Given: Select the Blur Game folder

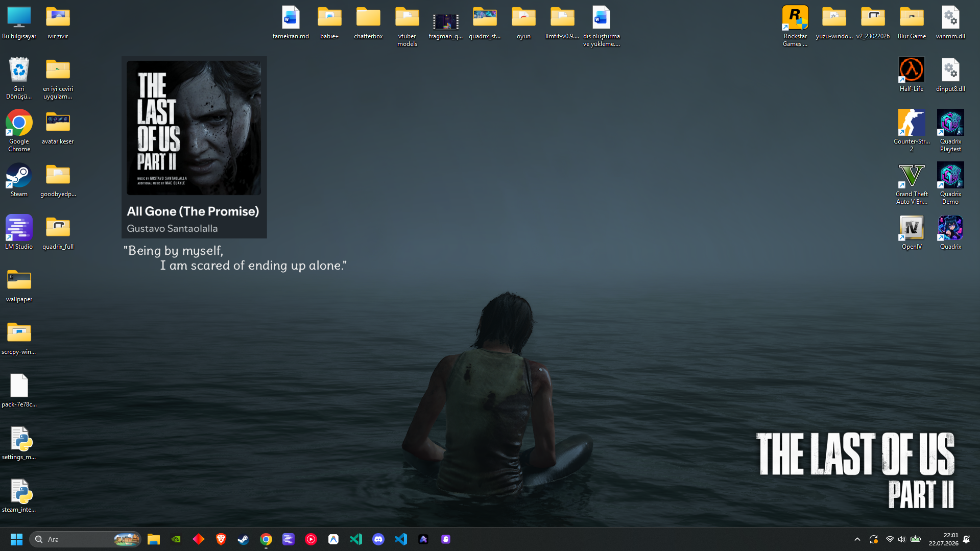Looking at the screenshot, I should 912,22.
